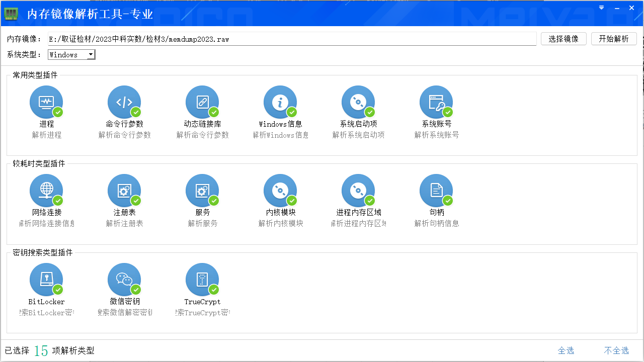Click the 进程 label text
Viewport: 644px width, 362px height.
47,124
